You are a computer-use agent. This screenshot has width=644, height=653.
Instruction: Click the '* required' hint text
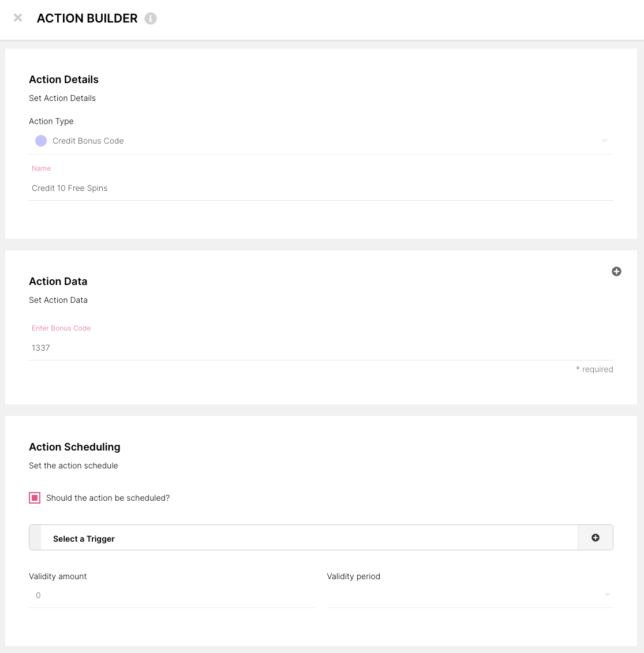594,369
